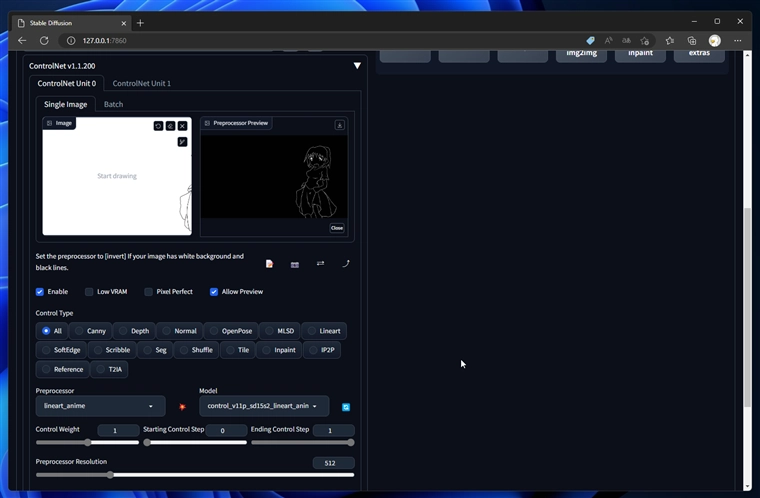
Task: Click the open new canvas icon
Action: click(270, 264)
